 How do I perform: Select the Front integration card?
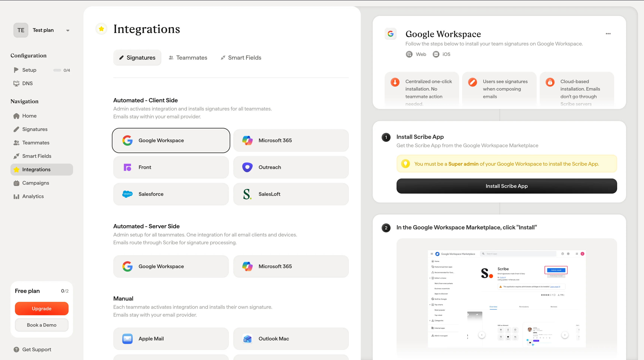coord(171,167)
